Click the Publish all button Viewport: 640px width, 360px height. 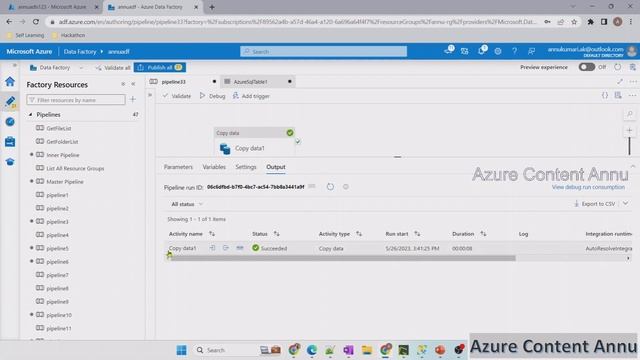[160, 67]
